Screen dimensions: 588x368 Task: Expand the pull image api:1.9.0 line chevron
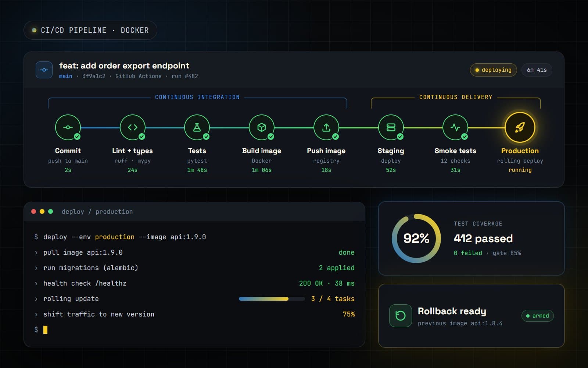coord(36,252)
